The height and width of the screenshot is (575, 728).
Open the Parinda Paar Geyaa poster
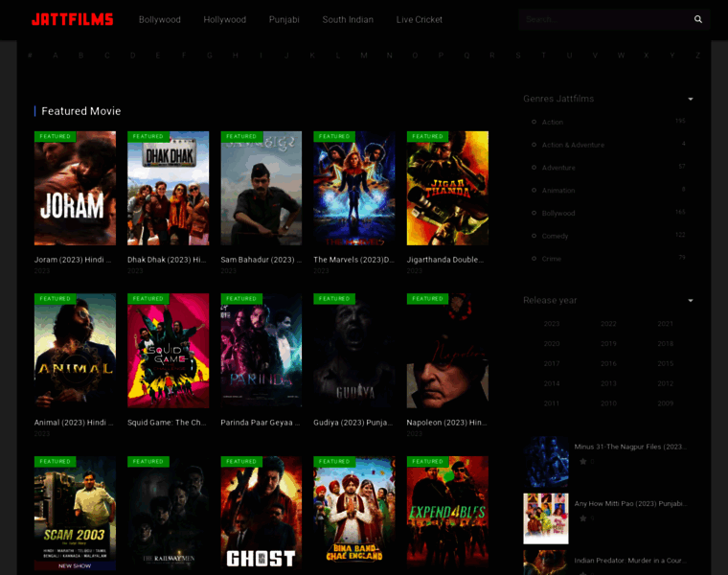[262, 351]
